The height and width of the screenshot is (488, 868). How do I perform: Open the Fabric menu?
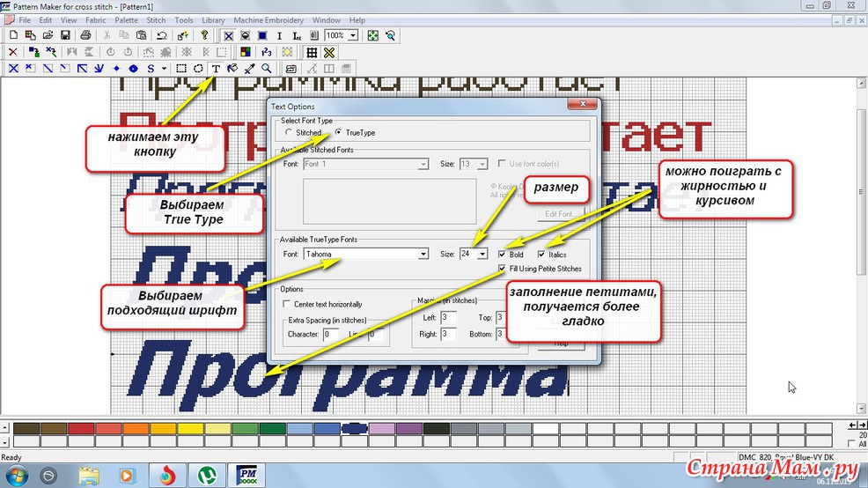tap(95, 20)
